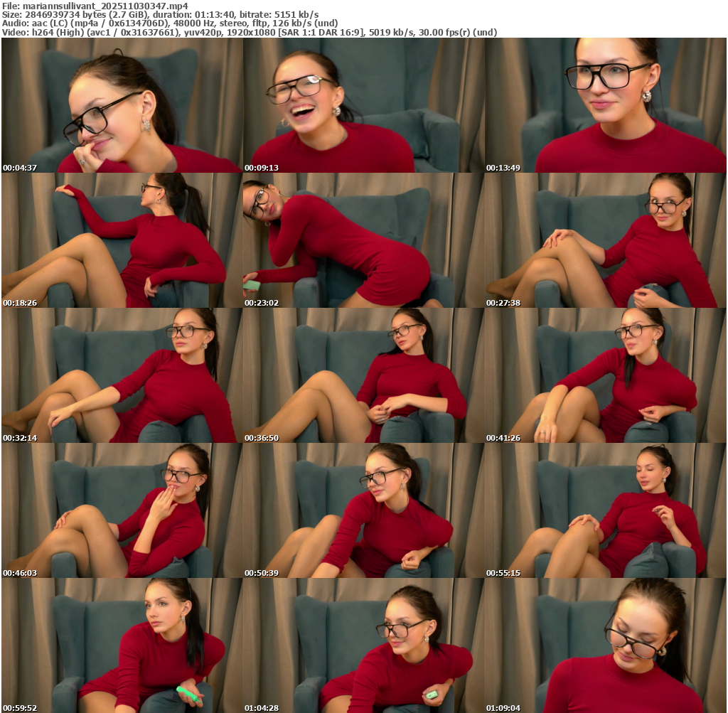Open the frame marked 00:41:26
The image size is (728, 713).
606,375
